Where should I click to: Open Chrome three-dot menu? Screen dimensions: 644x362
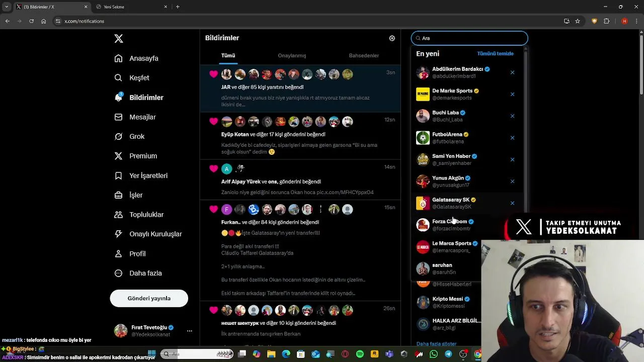[637, 21]
